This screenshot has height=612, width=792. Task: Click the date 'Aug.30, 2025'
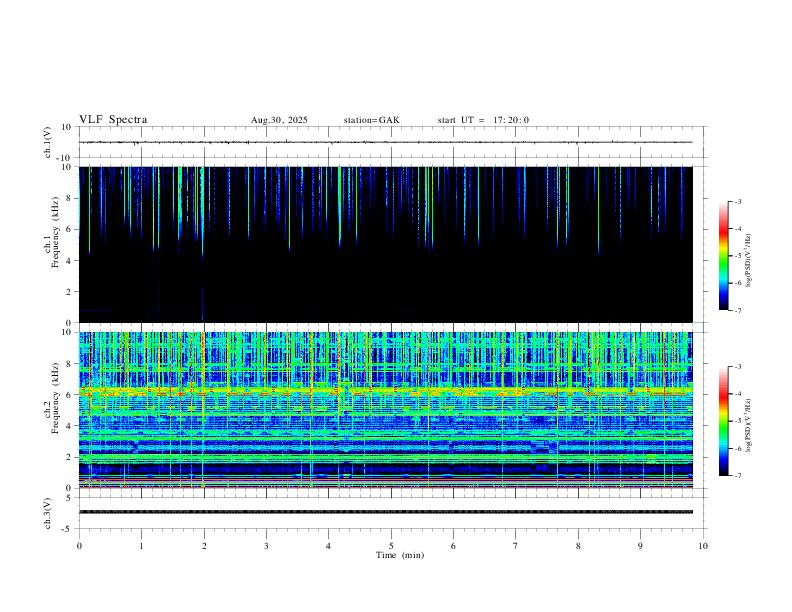279,120
